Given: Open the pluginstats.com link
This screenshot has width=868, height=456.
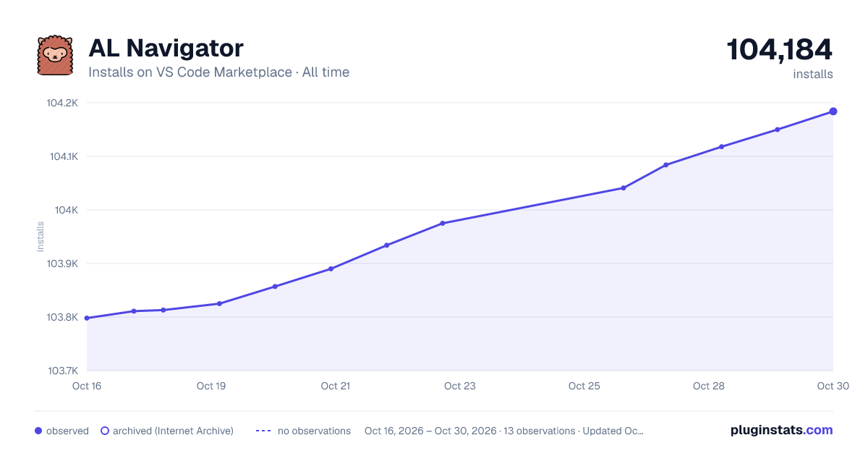Looking at the screenshot, I should (782, 430).
